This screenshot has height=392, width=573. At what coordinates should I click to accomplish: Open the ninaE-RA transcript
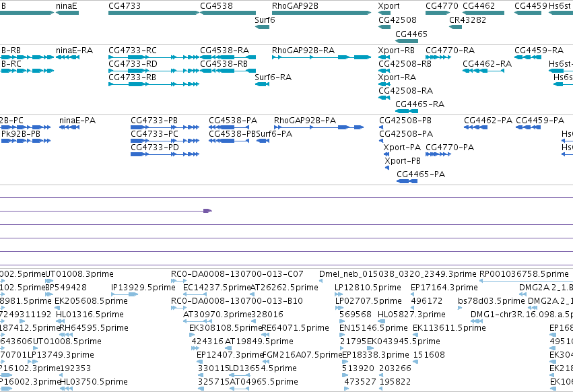(x=67, y=57)
